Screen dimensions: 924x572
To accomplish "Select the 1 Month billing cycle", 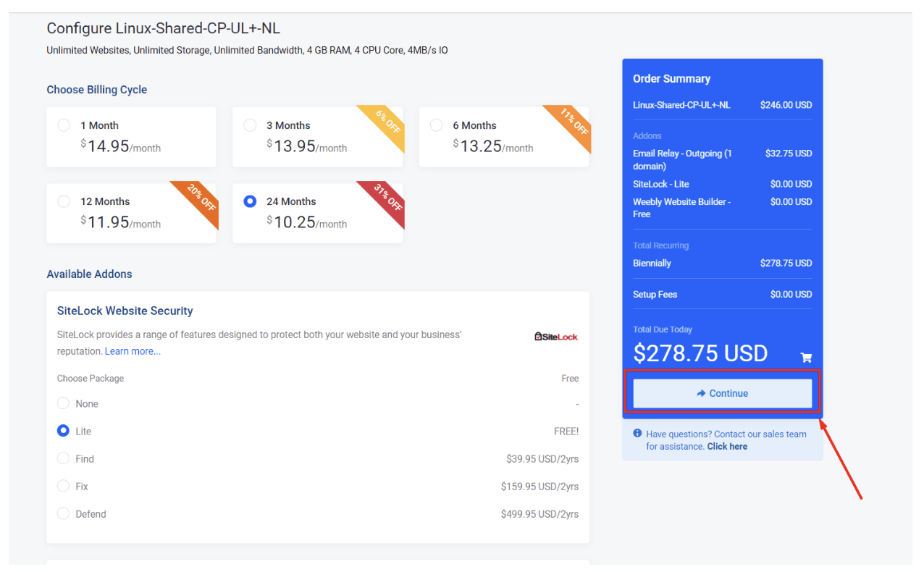I will [x=64, y=125].
